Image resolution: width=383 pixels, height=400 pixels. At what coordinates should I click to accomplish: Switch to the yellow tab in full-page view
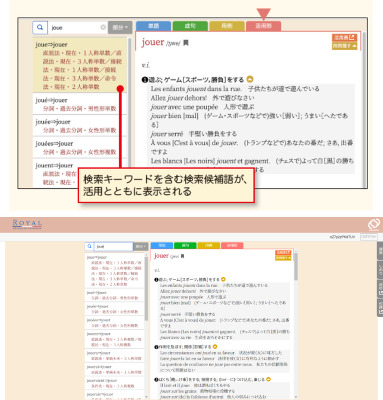click(208, 245)
